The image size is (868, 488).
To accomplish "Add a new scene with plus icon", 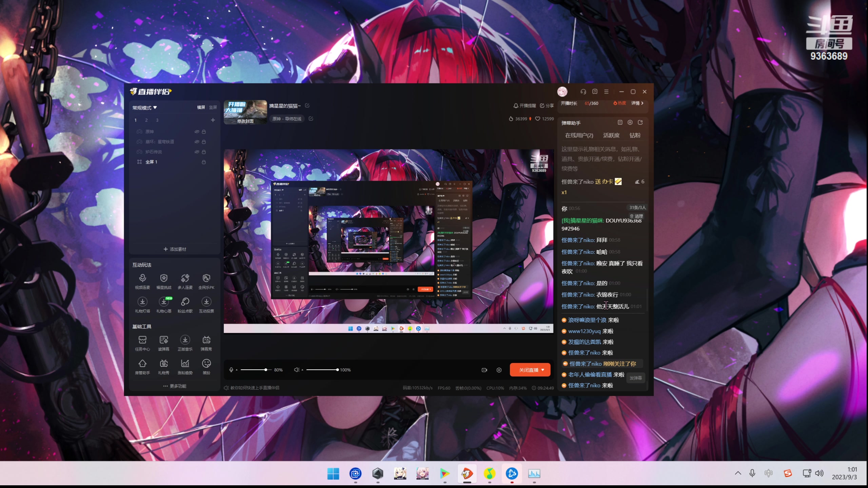I will 213,120.
